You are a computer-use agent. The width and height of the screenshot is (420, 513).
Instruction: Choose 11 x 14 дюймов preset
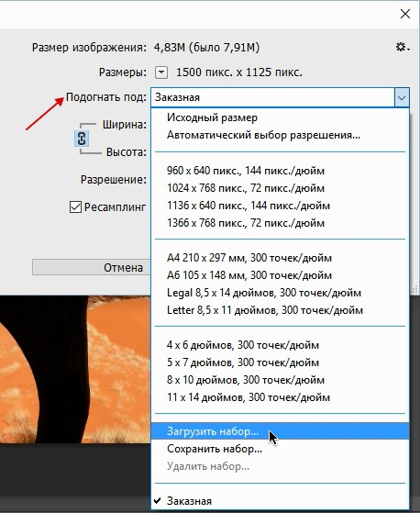280,397
